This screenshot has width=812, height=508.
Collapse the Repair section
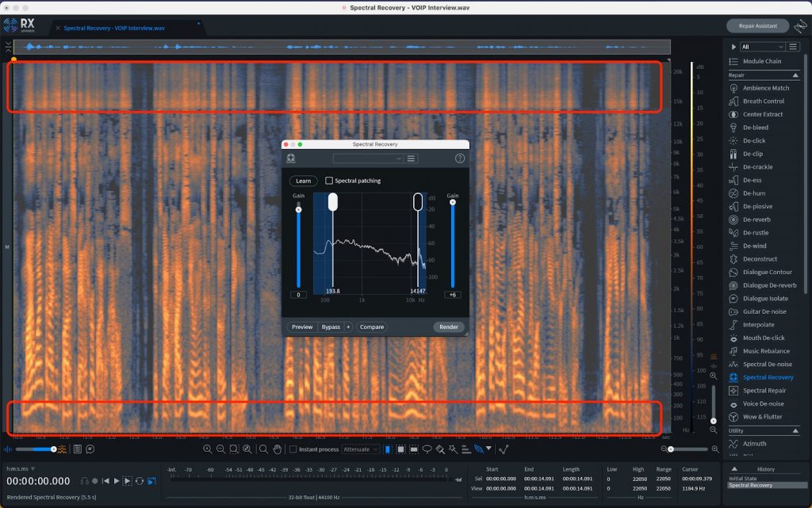tap(795, 75)
